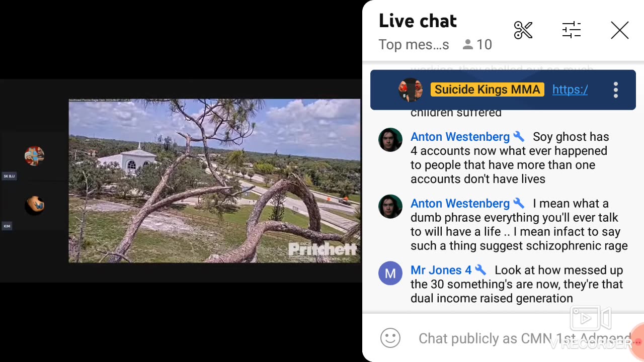
Task: Open Anton Westenberg name on second message
Action: point(460,204)
